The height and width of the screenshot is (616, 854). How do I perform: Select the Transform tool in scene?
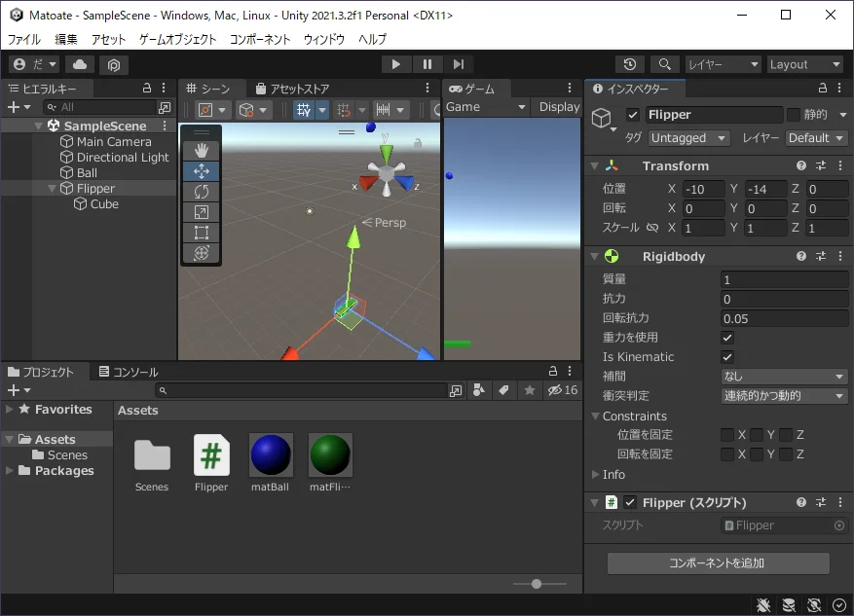pyautogui.click(x=202, y=252)
